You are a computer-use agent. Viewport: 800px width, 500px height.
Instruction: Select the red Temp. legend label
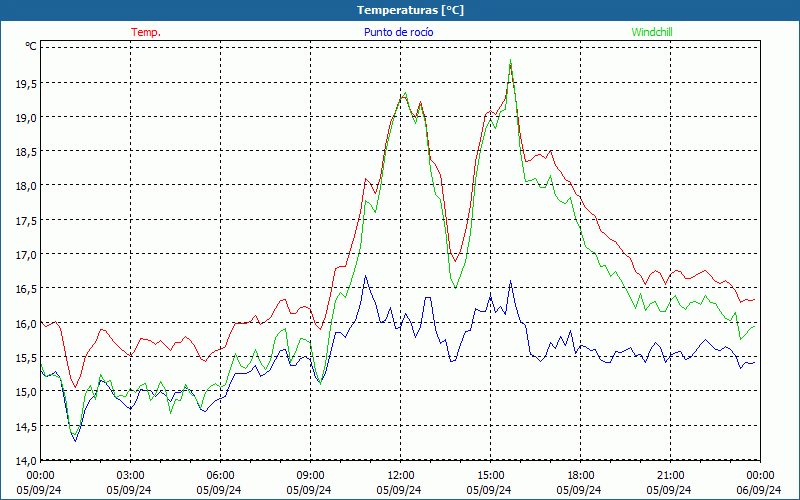[x=146, y=32]
